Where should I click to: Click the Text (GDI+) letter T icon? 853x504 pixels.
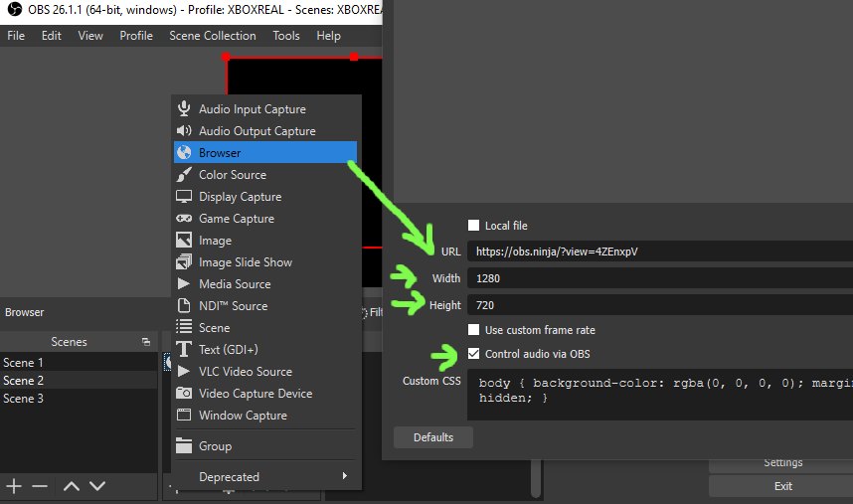click(184, 349)
